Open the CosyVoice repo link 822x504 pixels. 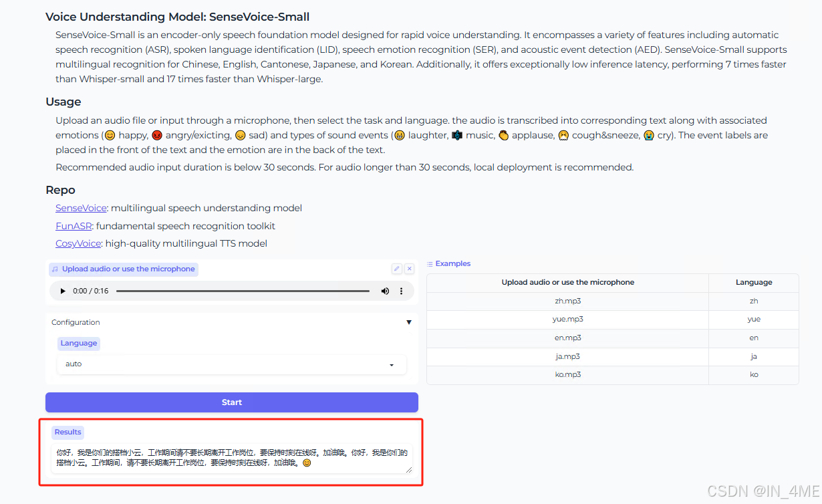click(x=78, y=243)
